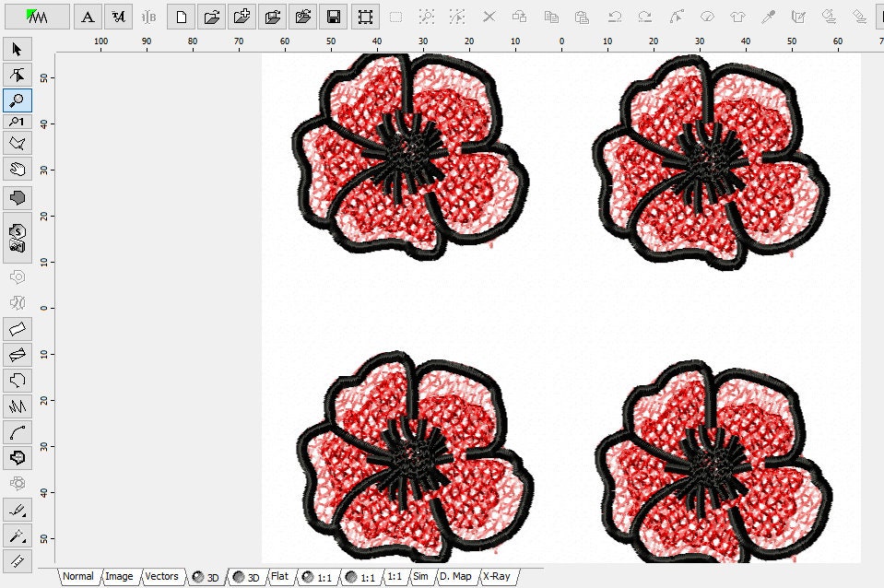The image size is (884, 588).
Task: Switch to the Normal view tab
Action: (x=78, y=577)
